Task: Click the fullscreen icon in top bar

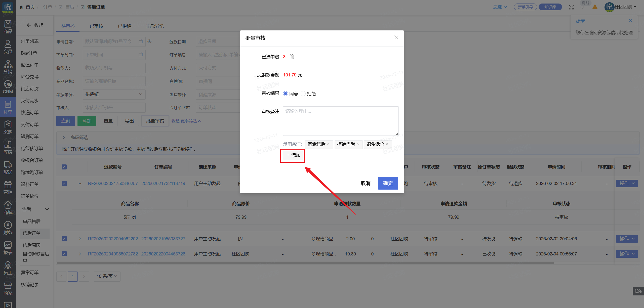Action: pos(571,7)
